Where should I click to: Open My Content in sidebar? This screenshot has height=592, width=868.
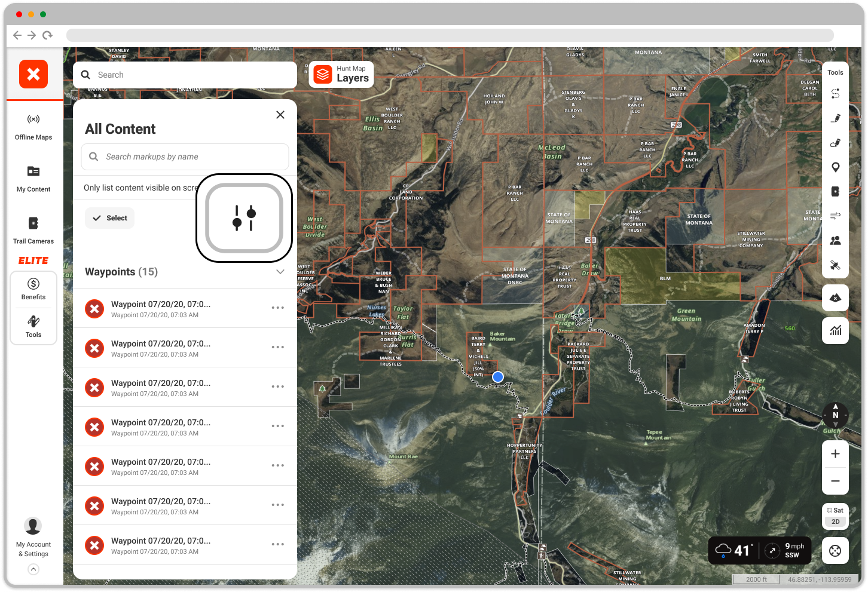33,179
